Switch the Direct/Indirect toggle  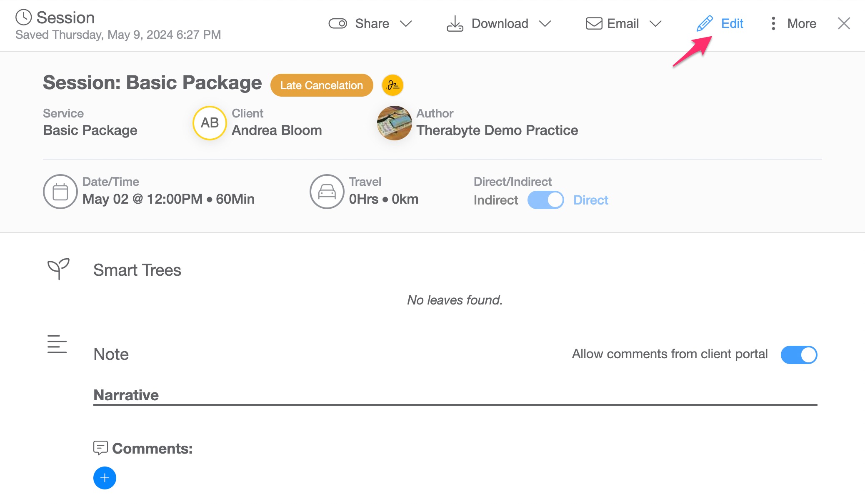click(545, 200)
